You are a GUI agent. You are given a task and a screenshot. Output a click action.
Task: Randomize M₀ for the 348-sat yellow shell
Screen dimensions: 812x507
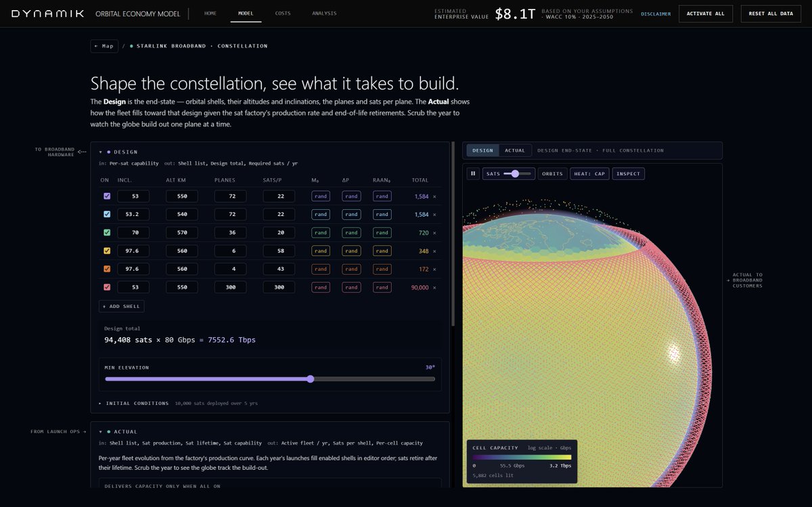pyautogui.click(x=321, y=251)
